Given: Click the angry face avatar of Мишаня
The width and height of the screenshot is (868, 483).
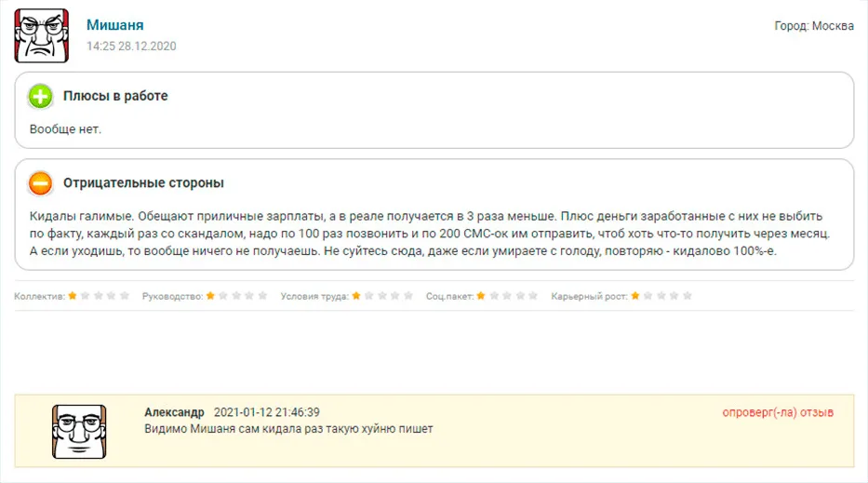Looking at the screenshot, I should pos(42,35).
